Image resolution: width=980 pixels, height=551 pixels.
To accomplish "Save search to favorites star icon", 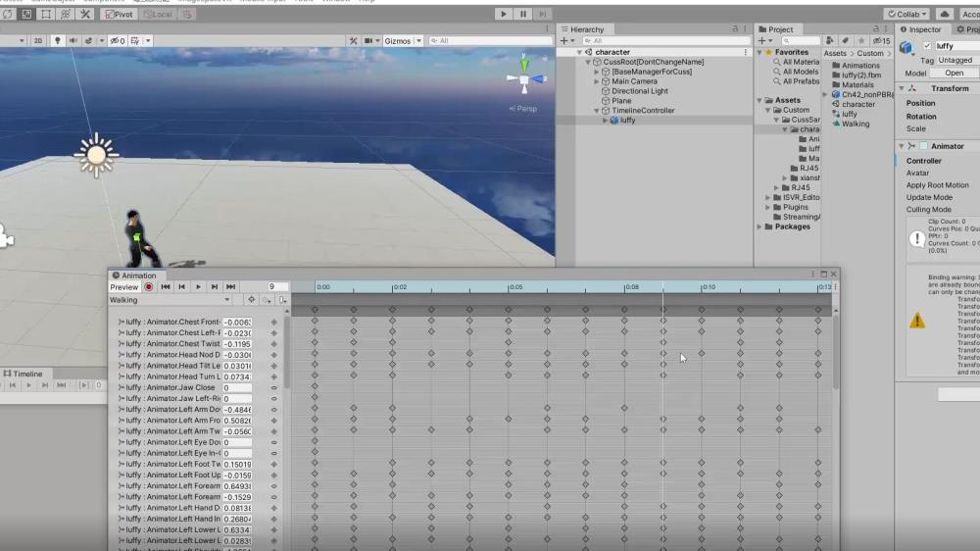I will click(x=861, y=40).
